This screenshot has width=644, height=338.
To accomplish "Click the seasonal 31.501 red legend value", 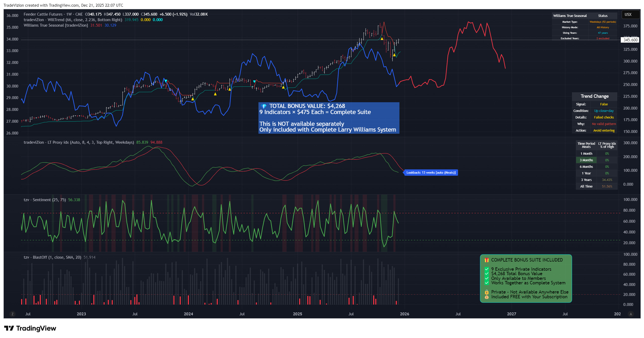I will [x=96, y=25].
